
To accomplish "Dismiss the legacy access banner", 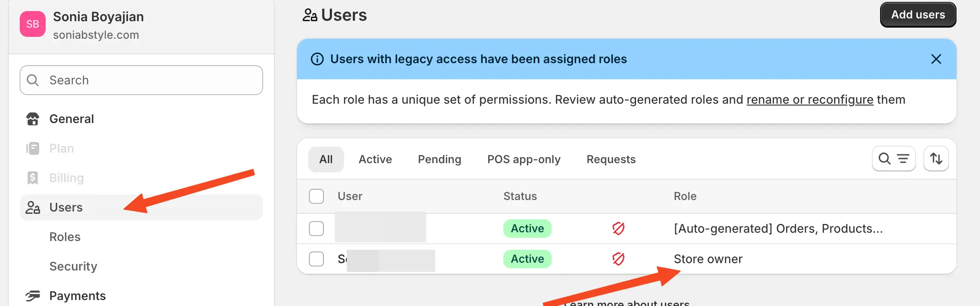I will tap(936, 59).
